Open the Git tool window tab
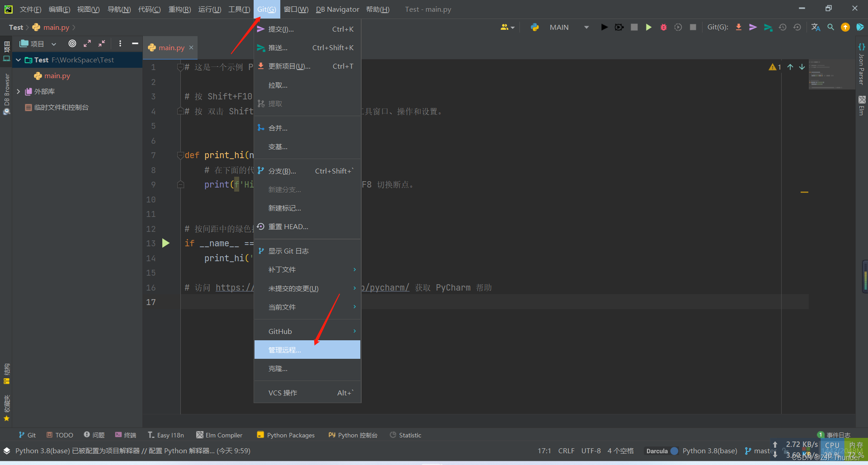Screen dimensions: 868x465 coord(28,435)
